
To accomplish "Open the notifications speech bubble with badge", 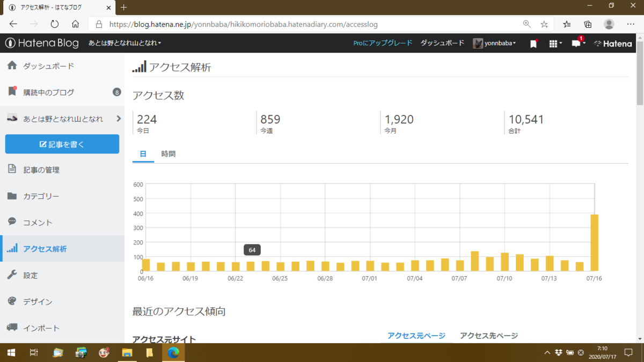I will (577, 43).
